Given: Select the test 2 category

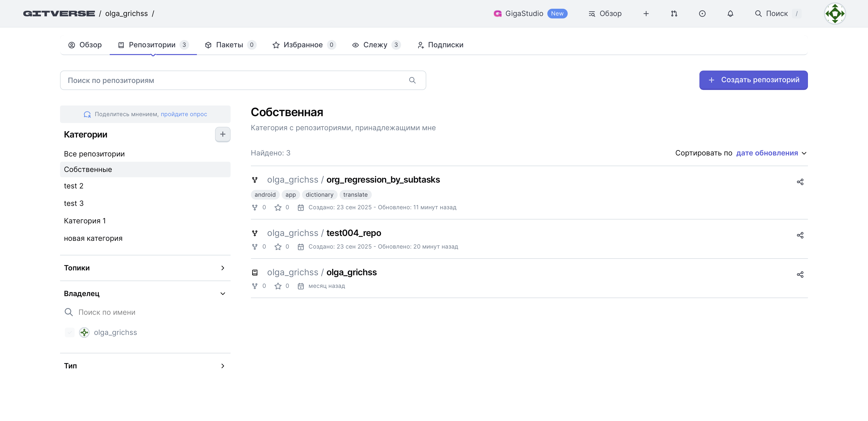Looking at the screenshot, I should (74, 186).
